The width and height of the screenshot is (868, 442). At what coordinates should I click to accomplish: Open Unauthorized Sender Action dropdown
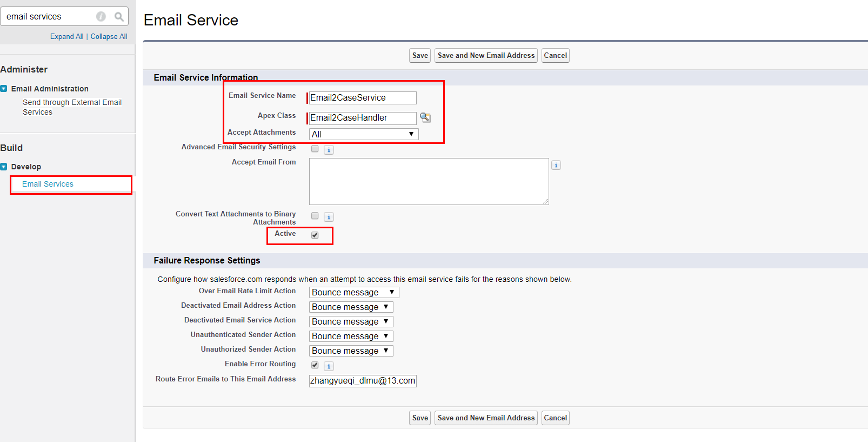click(x=351, y=351)
